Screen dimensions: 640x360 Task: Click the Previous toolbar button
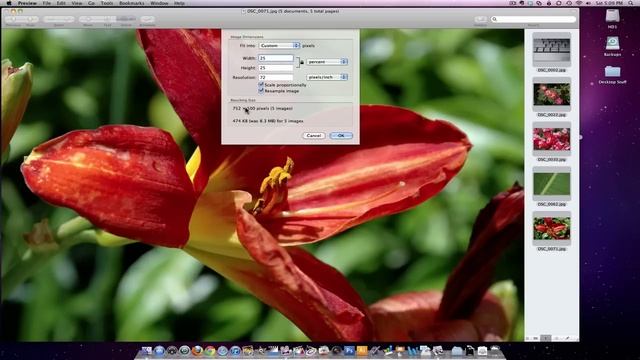(x=13, y=19)
